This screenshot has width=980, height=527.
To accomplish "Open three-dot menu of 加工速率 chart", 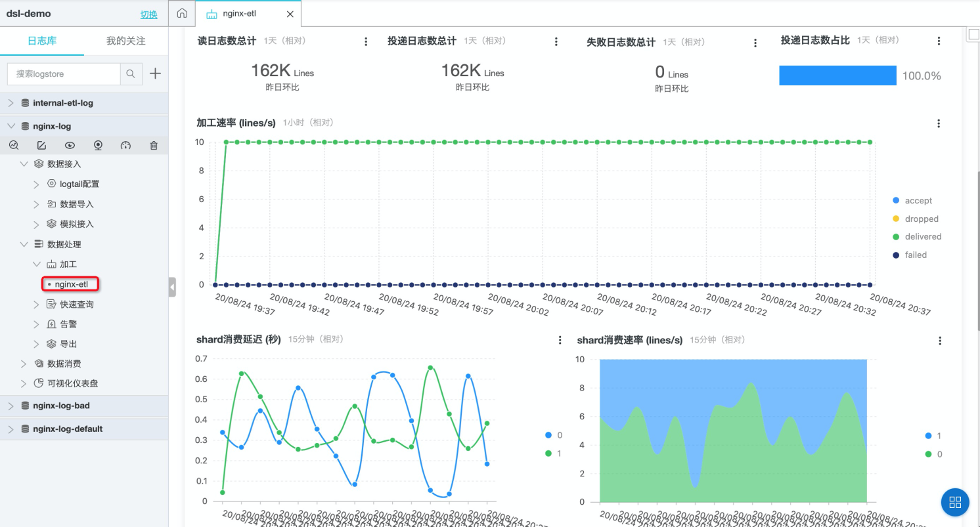I will click(x=939, y=123).
